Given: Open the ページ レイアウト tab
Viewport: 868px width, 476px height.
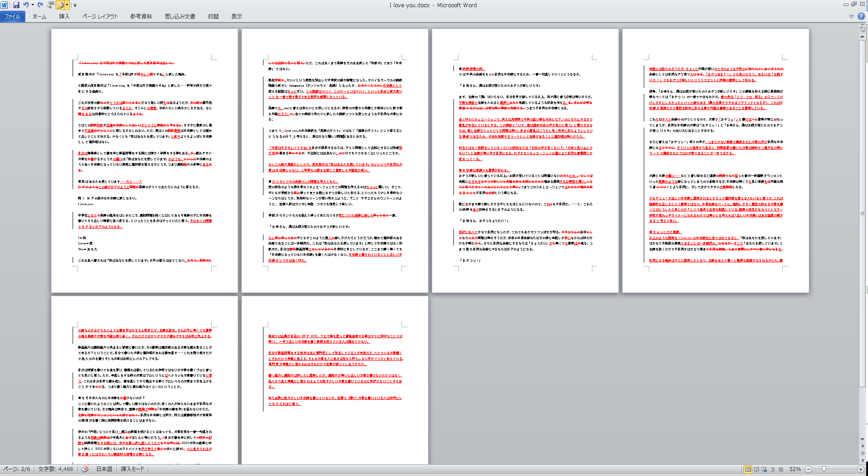Looking at the screenshot, I should click(x=100, y=17).
